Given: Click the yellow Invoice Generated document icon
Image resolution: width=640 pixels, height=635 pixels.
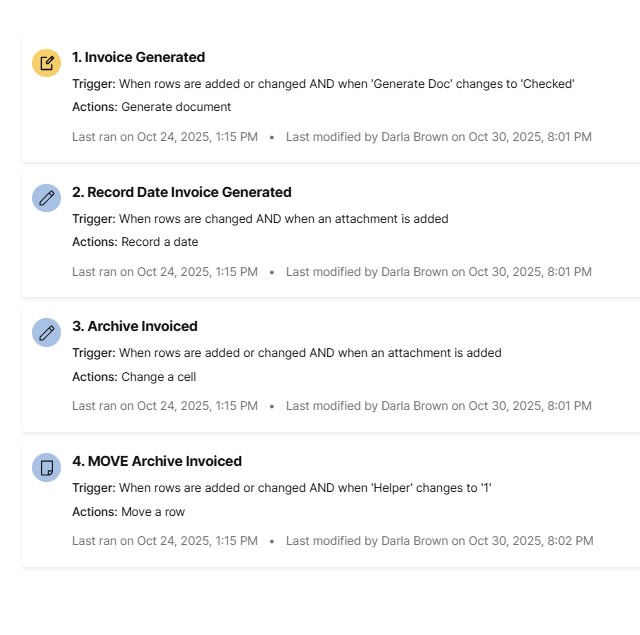Looking at the screenshot, I should (x=46, y=63).
